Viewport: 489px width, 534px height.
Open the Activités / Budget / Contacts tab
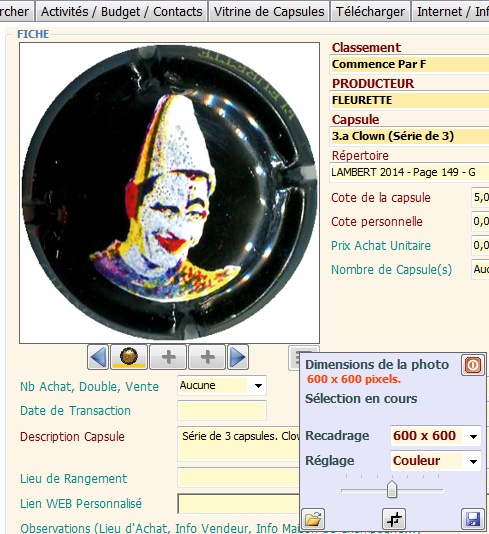pyautogui.click(x=122, y=12)
